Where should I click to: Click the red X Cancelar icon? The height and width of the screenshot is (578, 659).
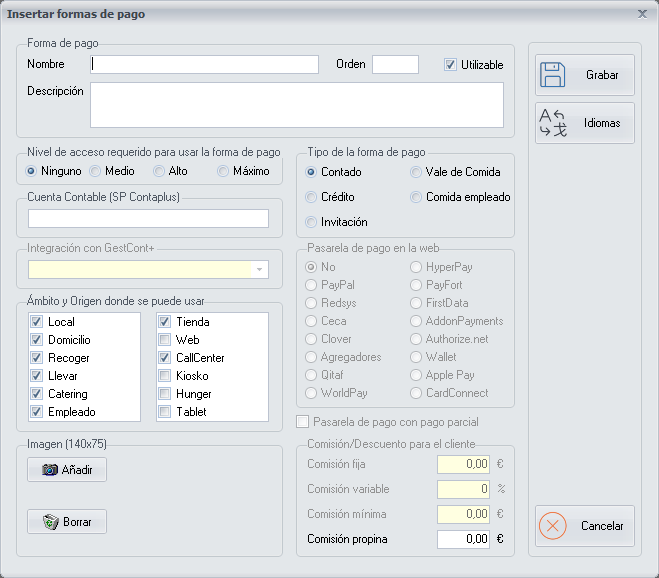[x=554, y=526]
